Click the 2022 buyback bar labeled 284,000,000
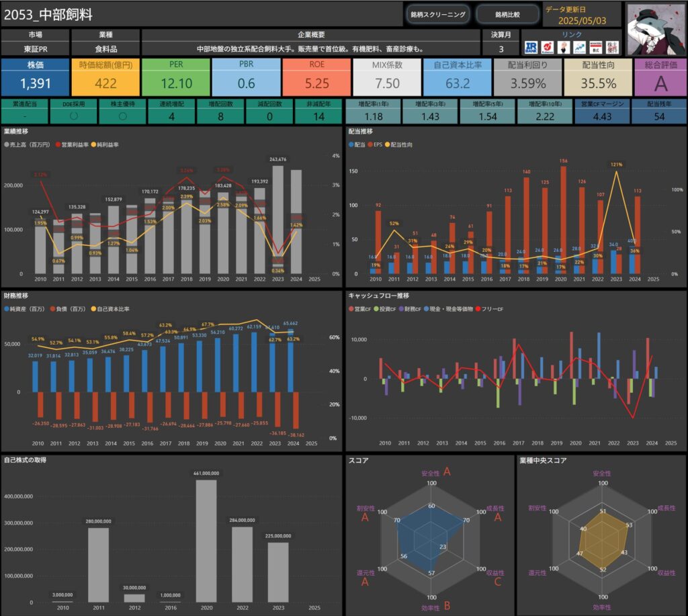This screenshot has width=688, height=616. point(242,564)
